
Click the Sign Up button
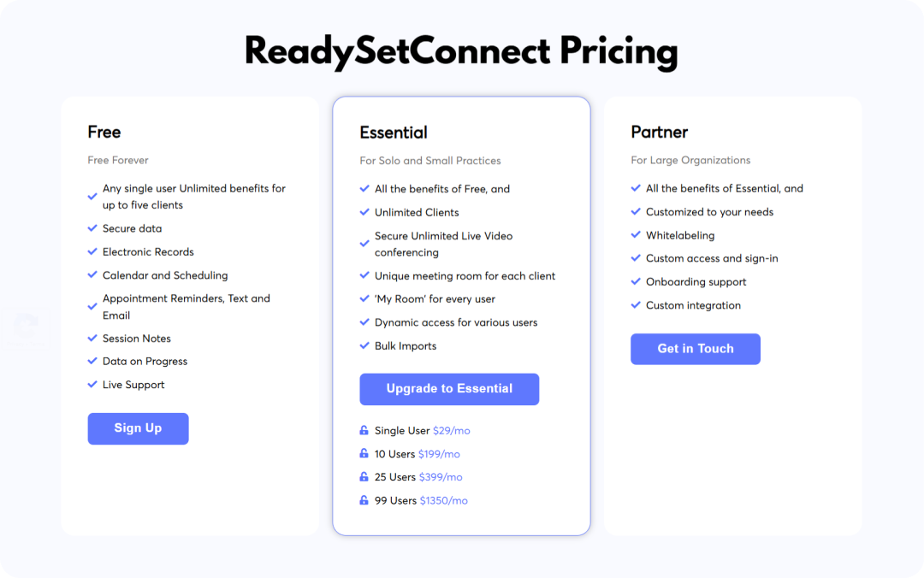click(x=138, y=428)
